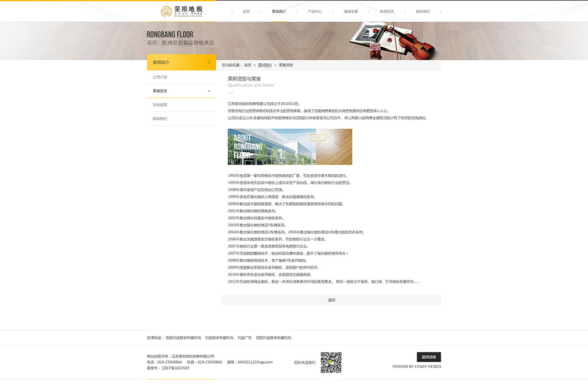Screen dimensions: 588x384
Task: Click the plus marker beside 荣誉资质
Action: 209,91
